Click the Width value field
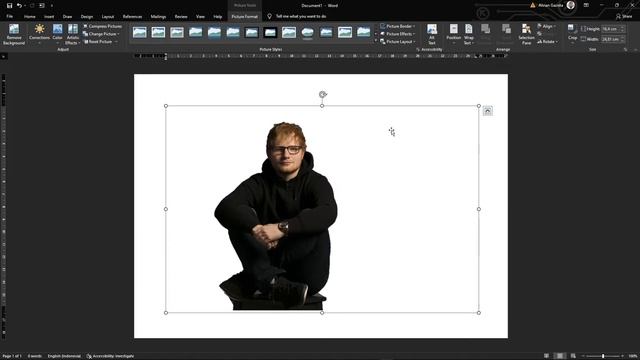This screenshot has height=360, width=640. 611,39
